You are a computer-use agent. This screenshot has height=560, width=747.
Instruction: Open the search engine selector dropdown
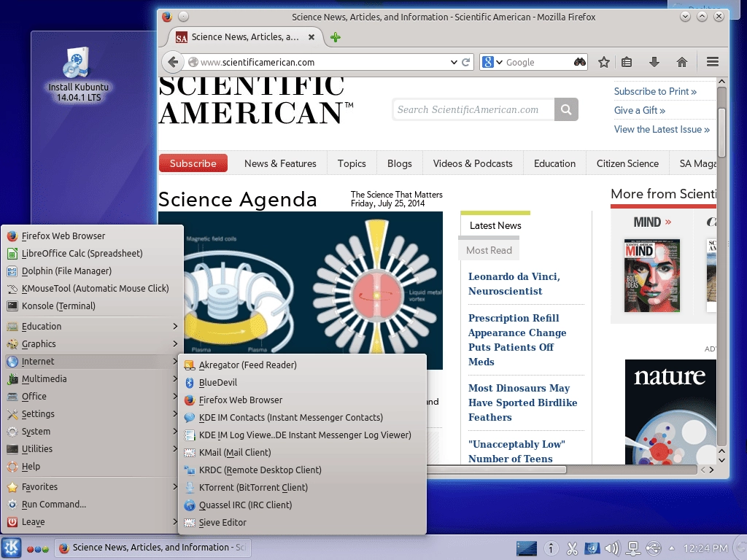coord(499,63)
